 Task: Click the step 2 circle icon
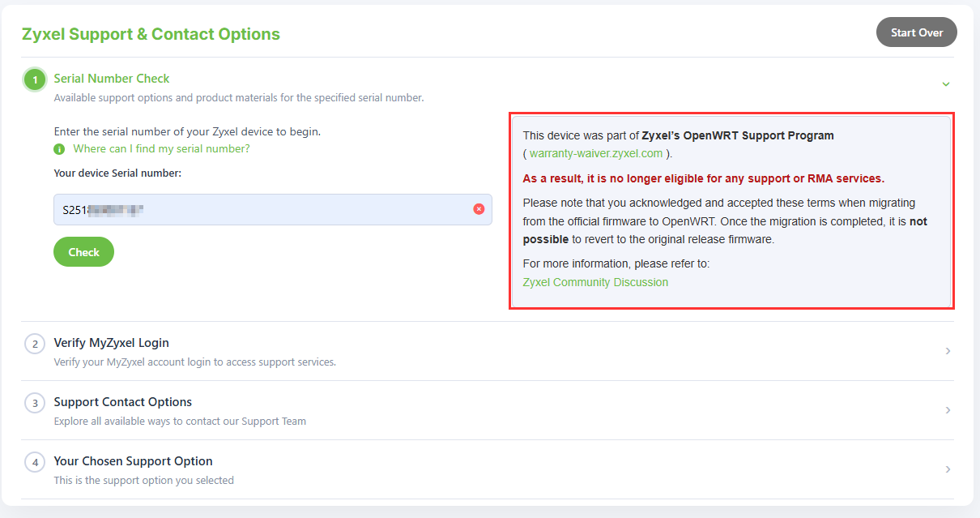[35, 344]
